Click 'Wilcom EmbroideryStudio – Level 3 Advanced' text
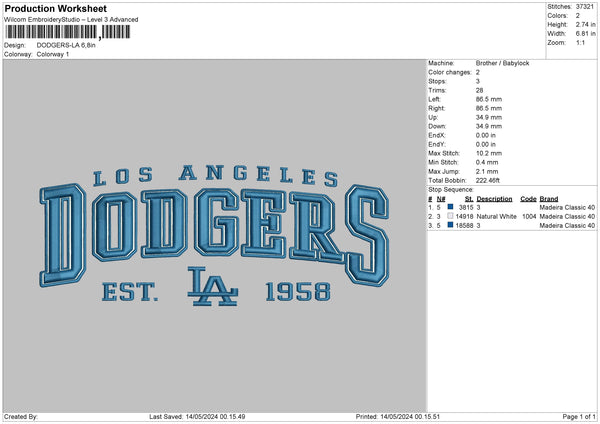Screen dimensions: 600x424 coord(71,20)
